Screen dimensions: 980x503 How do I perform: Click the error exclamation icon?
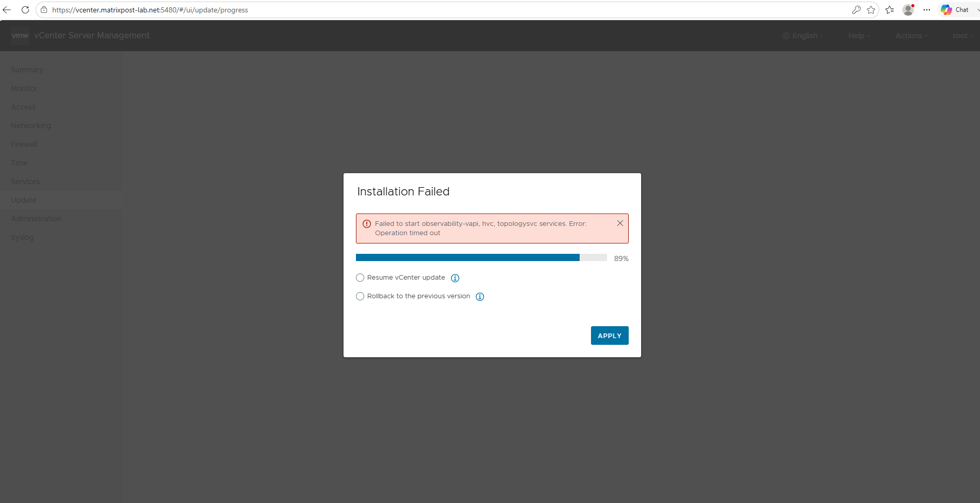coord(367,224)
